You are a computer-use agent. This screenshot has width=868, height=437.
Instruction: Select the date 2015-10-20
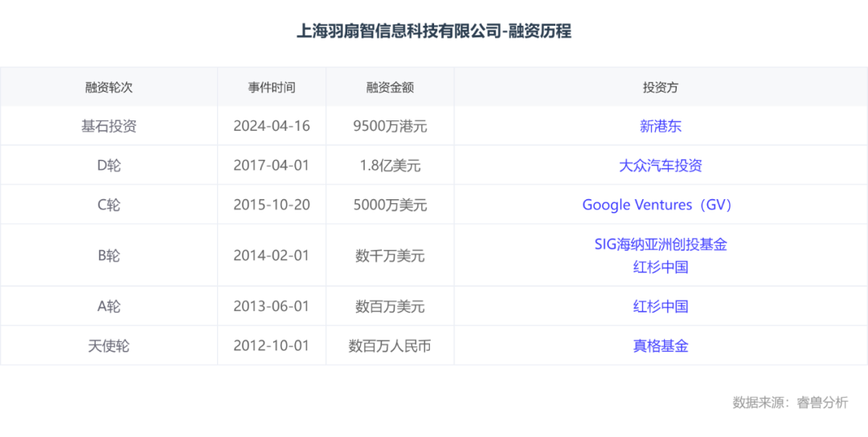point(272,205)
